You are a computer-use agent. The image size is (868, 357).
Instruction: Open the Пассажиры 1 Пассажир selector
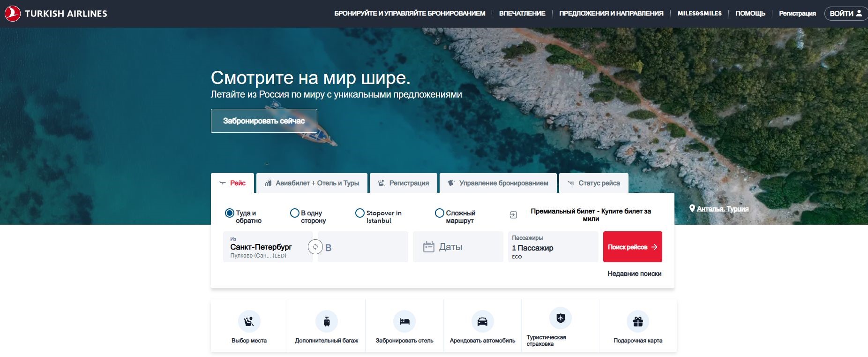[x=553, y=247]
